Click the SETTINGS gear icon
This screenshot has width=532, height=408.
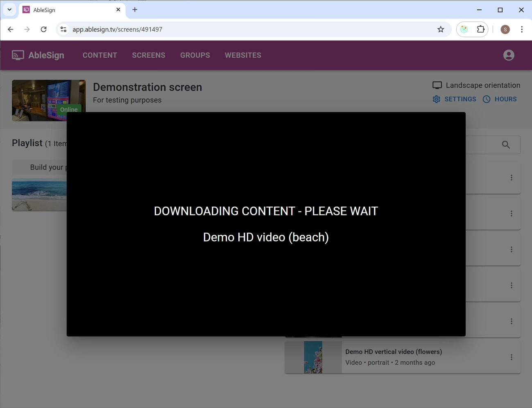[x=437, y=99]
